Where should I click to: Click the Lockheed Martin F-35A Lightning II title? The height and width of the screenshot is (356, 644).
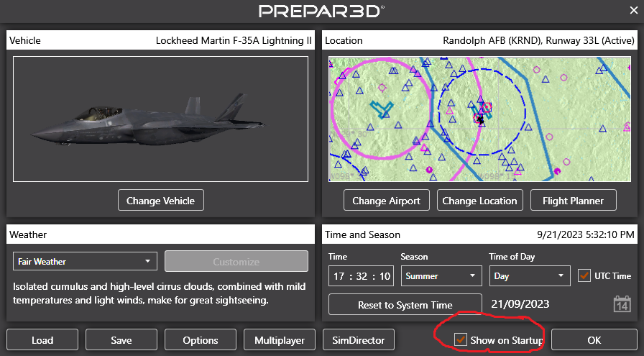[x=234, y=40]
